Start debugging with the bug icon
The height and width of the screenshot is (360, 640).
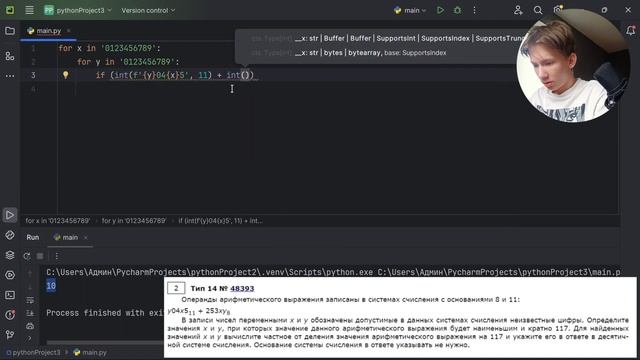click(457, 10)
